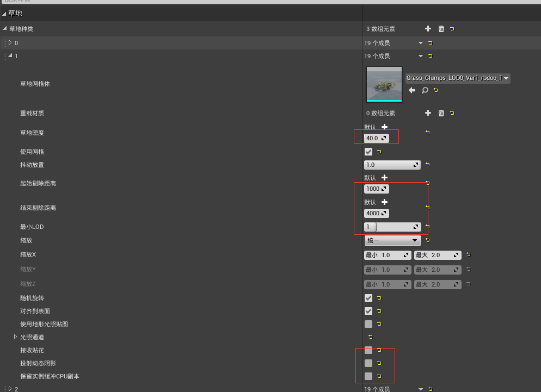The height and width of the screenshot is (392, 541).
Task: Use selected asset arrow for 草地网格体
Action: tap(412, 90)
